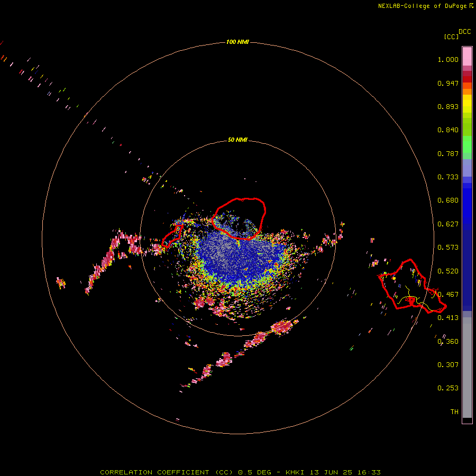Pick the light pink swatch beside 1.000
The height and width of the screenshot is (476, 476).
point(467,57)
